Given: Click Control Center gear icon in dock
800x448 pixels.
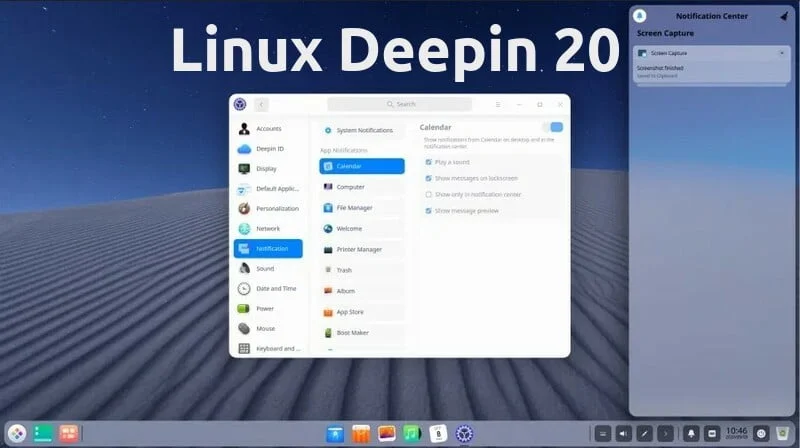Looking at the screenshot, I should pos(464,434).
